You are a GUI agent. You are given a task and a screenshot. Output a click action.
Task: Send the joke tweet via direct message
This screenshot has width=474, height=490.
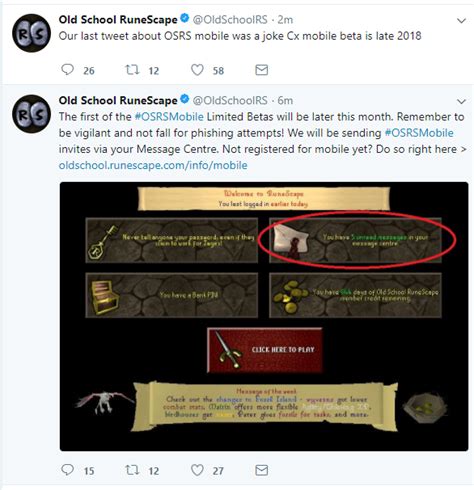[262, 70]
